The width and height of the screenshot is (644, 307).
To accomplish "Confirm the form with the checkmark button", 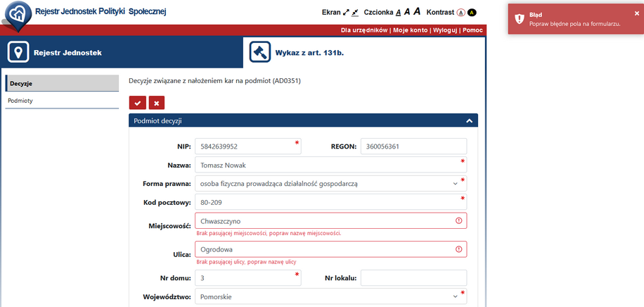I will [138, 103].
